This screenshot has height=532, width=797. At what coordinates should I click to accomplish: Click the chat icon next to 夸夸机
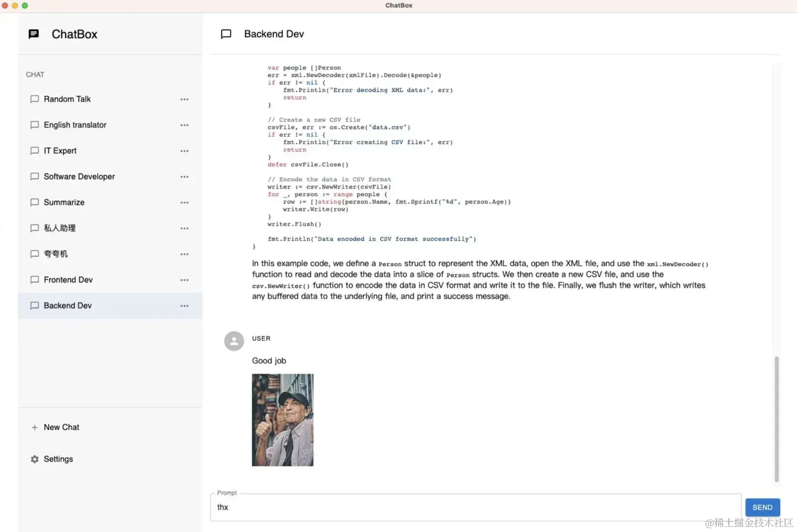(x=34, y=254)
